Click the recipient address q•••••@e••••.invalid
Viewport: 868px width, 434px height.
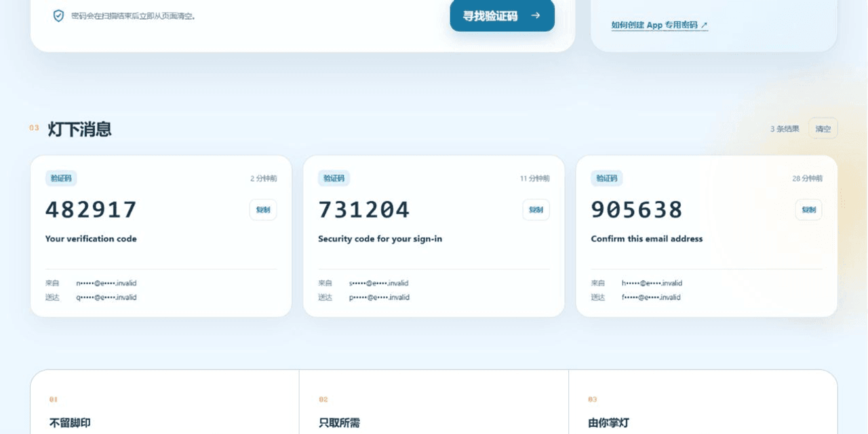[x=106, y=298]
